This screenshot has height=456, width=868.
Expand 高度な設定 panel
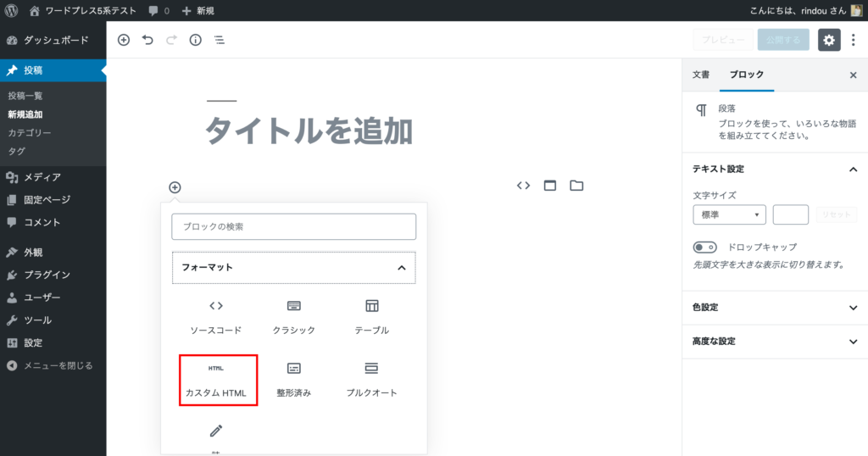(x=775, y=342)
